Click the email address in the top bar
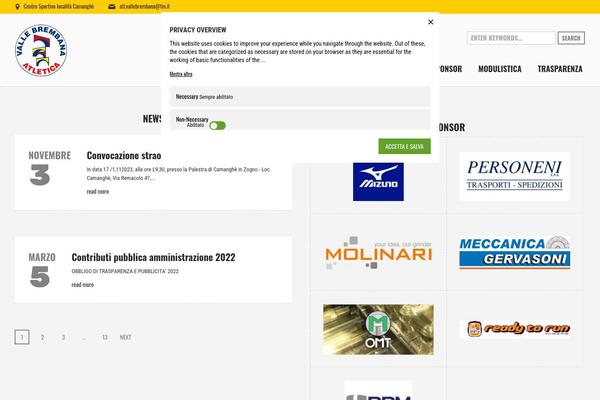The width and height of the screenshot is (600, 400). (x=145, y=7)
